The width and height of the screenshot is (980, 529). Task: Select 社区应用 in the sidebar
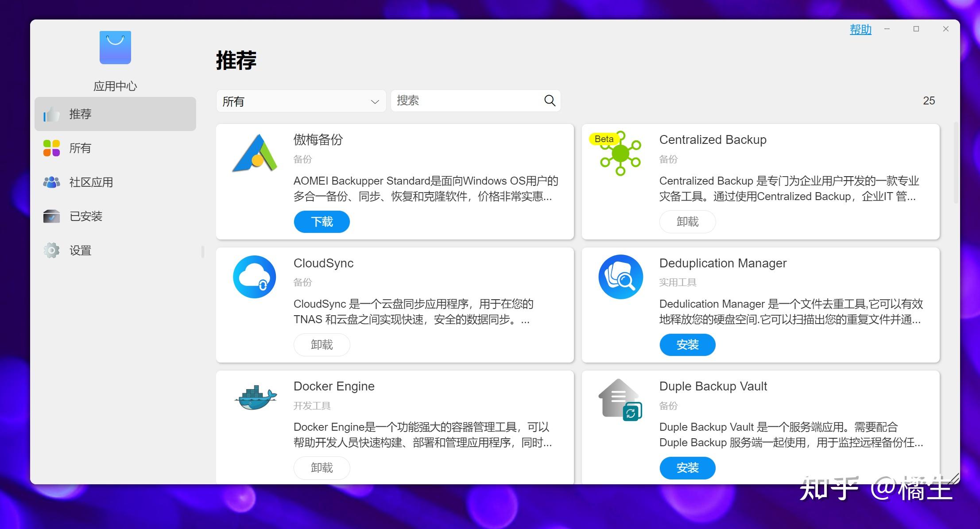point(115,182)
